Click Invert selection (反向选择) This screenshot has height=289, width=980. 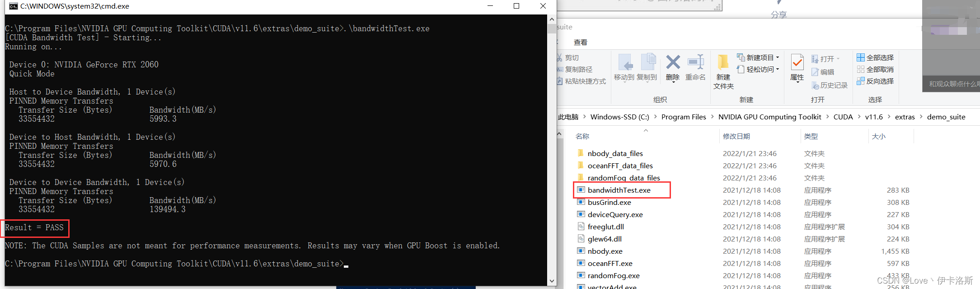coord(875,81)
